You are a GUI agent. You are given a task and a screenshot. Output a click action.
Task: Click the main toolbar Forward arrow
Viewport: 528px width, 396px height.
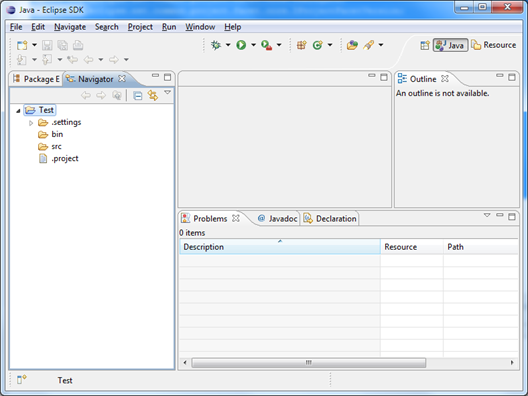[x=114, y=60]
